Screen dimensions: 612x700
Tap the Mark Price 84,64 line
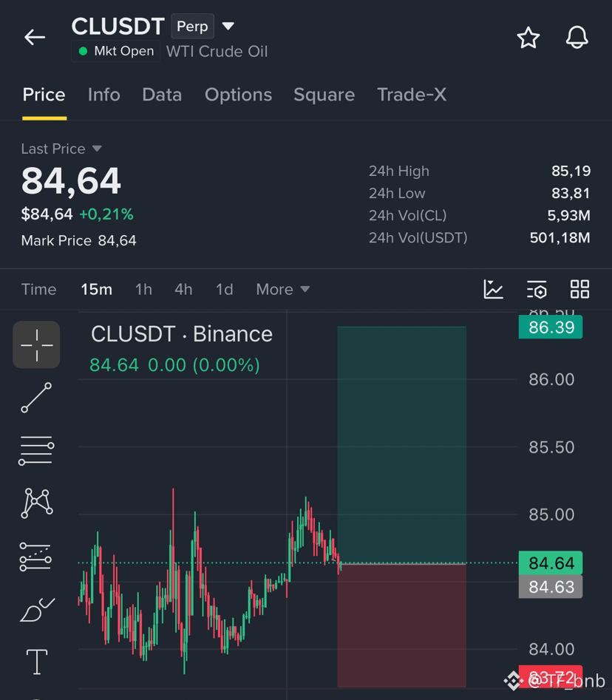[x=78, y=241]
